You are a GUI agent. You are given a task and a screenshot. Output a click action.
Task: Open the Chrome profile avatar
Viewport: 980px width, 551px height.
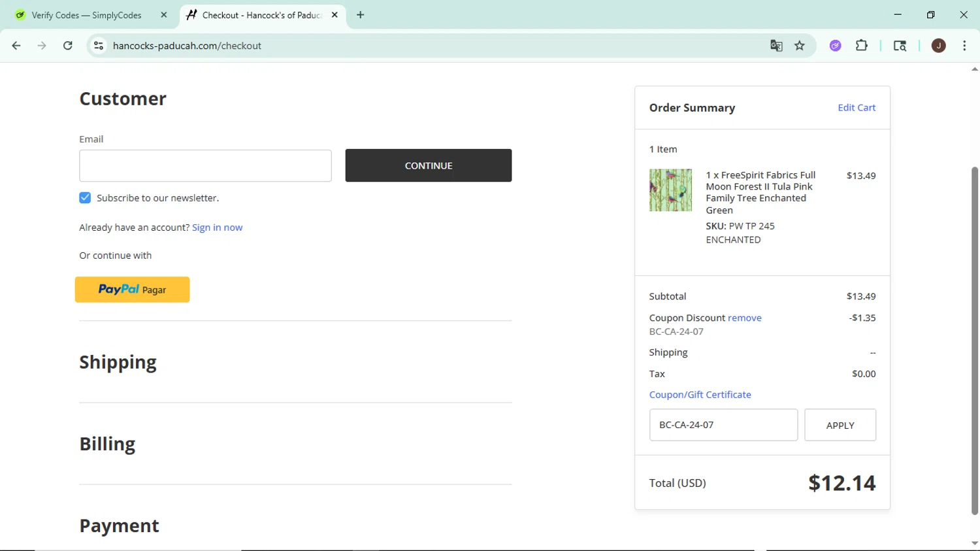click(x=939, y=46)
